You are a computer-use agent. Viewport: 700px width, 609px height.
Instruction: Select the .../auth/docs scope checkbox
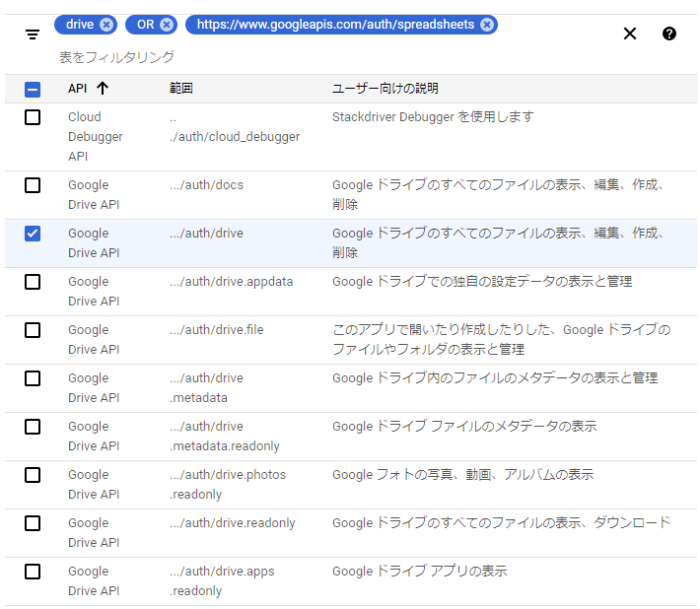(x=33, y=185)
